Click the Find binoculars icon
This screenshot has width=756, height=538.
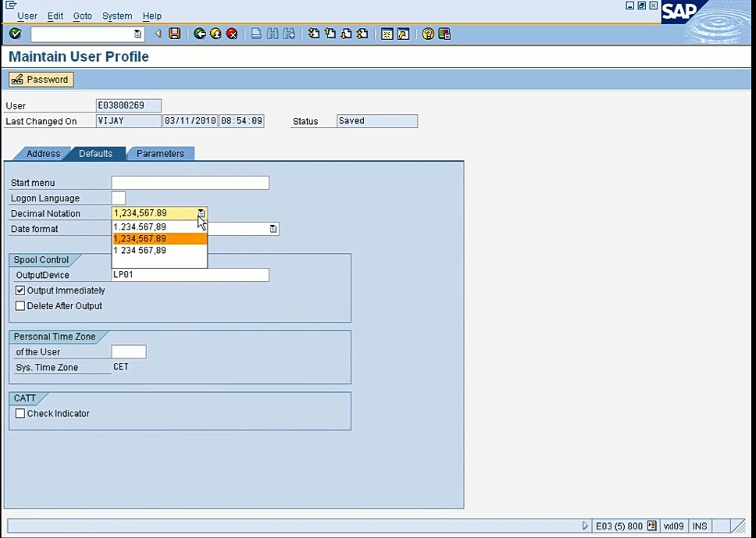[273, 34]
